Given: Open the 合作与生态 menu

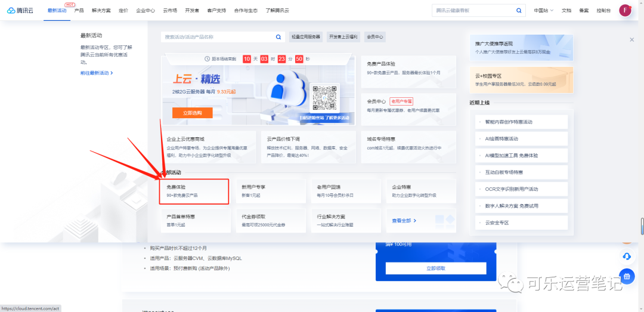Looking at the screenshot, I should [246, 10].
